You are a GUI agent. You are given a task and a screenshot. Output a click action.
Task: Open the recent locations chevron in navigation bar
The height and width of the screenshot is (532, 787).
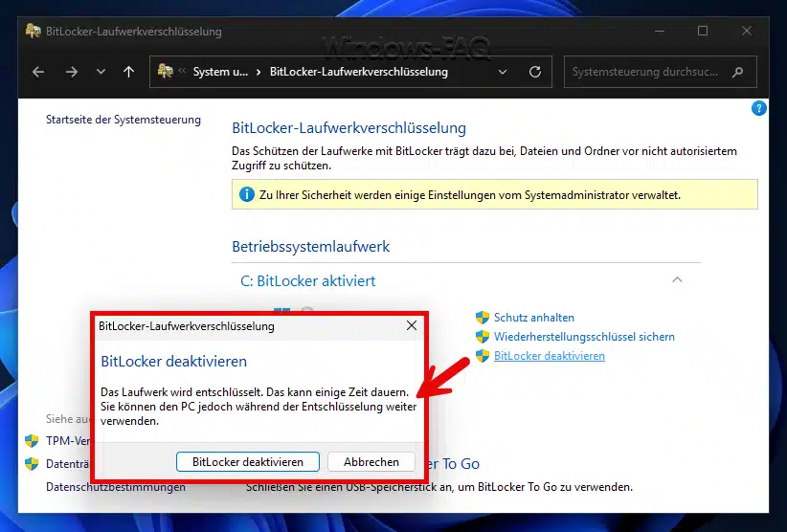click(x=101, y=72)
